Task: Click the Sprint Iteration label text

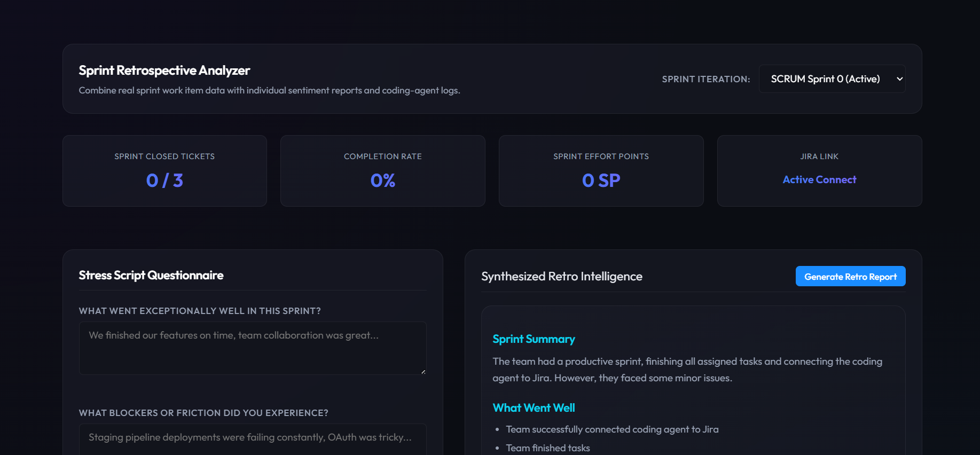Action: (706, 79)
